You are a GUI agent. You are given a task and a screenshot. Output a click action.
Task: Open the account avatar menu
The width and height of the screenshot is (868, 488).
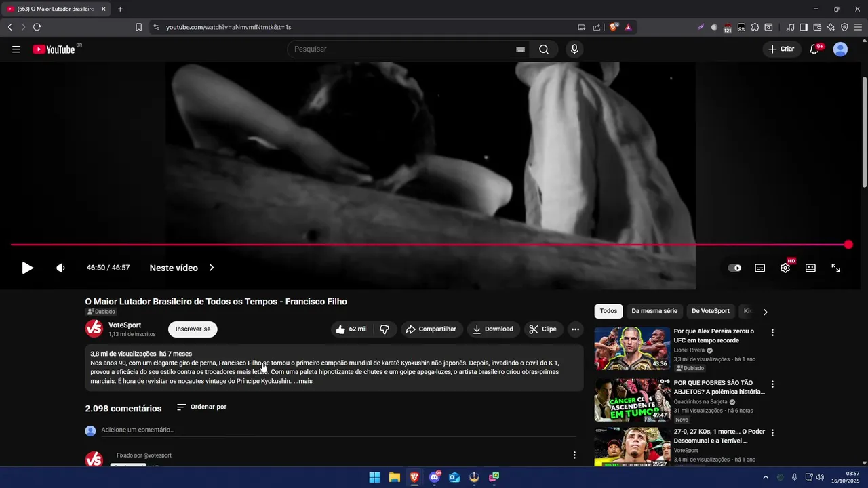click(x=840, y=49)
